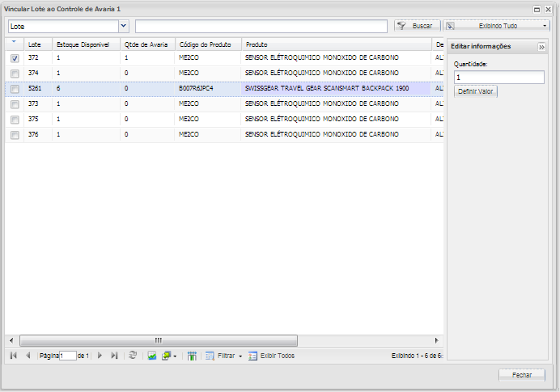Viewport: 560px width, 392px height.
Task: Click the Filtrar button
Action: point(221,356)
